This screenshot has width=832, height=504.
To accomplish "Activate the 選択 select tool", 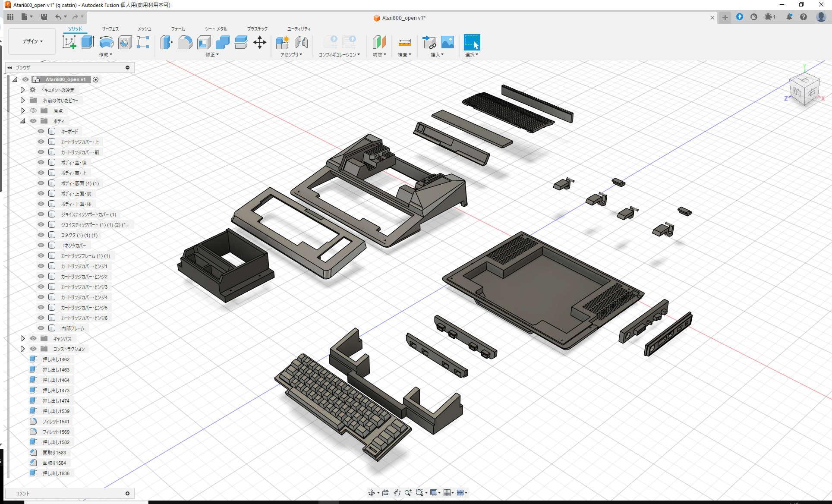I will (x=472, y=42).
